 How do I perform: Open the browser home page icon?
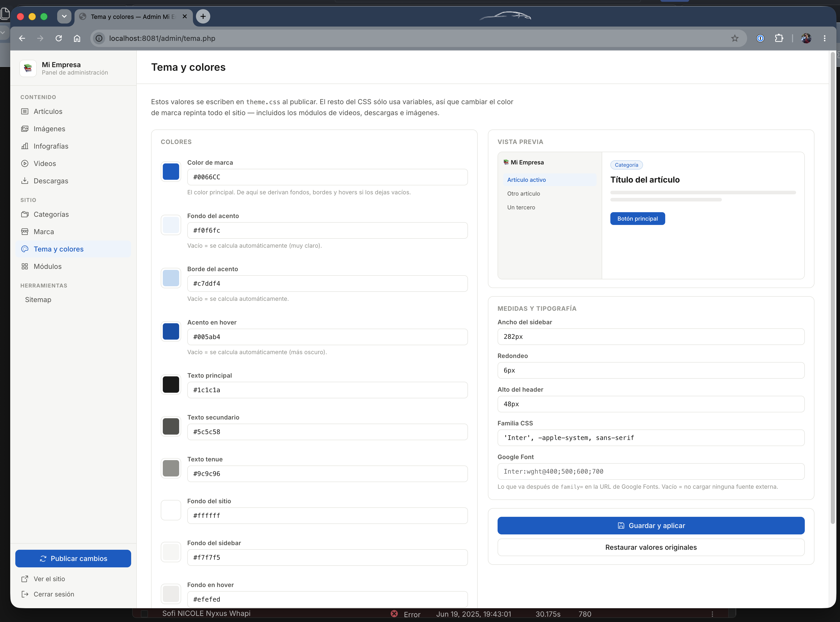(77, 38)
